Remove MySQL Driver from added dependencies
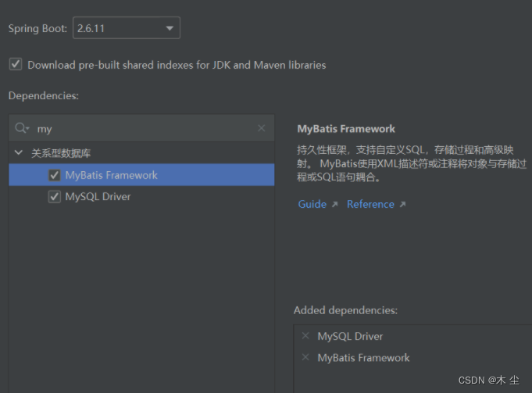This screenshot has height=393, width=532. point(305,336)
